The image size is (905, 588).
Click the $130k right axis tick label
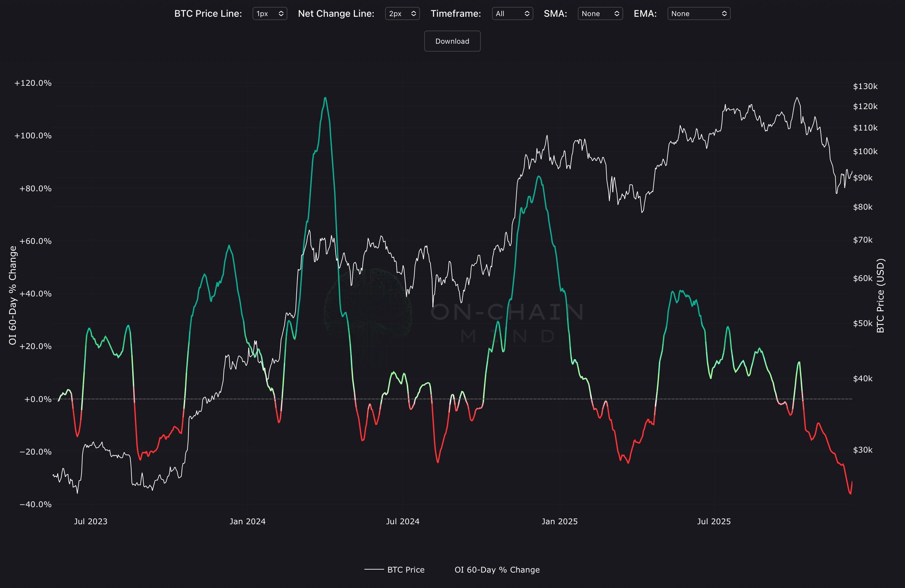865,86
